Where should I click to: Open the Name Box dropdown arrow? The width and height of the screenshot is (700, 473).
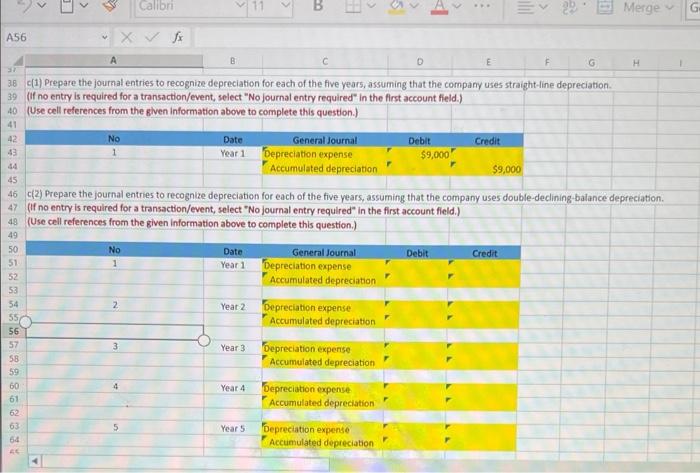pos(104,37)
